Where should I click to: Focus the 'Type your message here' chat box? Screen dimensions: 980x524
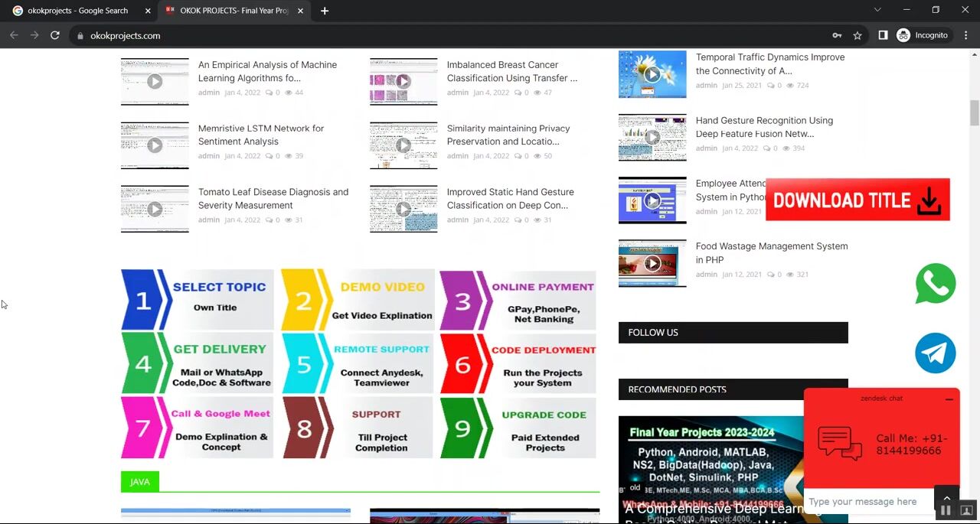pos(868,502)
